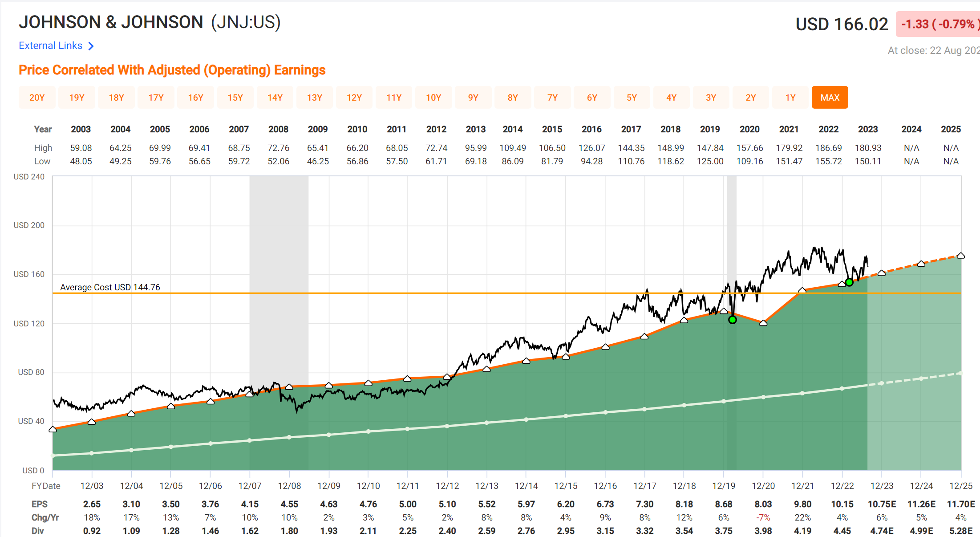Switch to the 10Y time range
980x537 pixels.
[x=433, y=98]
